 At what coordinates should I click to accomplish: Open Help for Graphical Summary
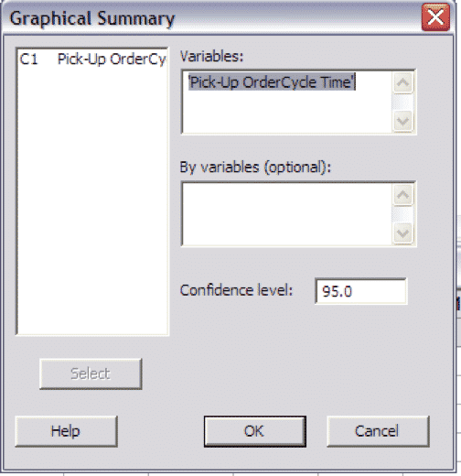[66, 431]
